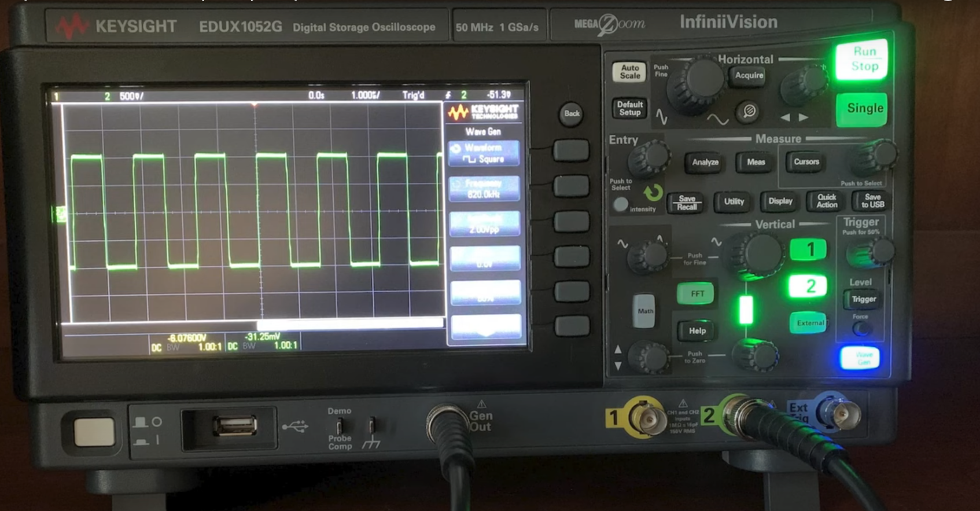Open the Utility menu key
Screen dimensions: 980x511
734,202
